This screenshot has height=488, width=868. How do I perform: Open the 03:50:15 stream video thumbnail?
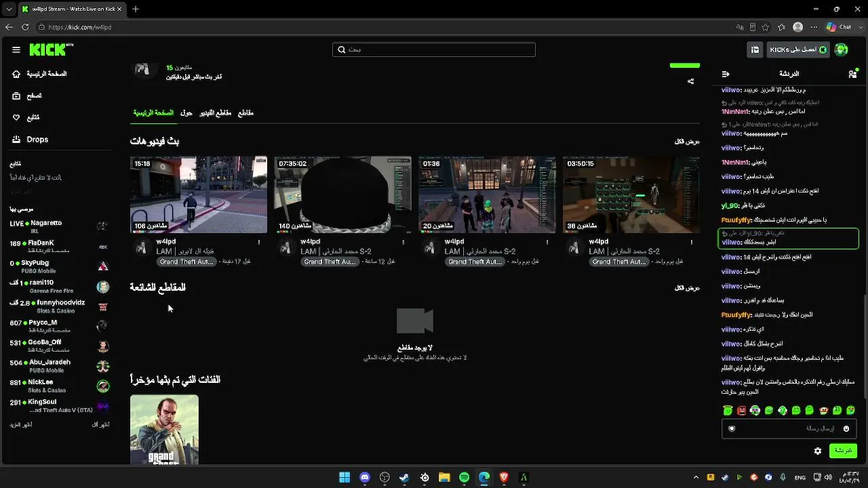tap(631, 195)
